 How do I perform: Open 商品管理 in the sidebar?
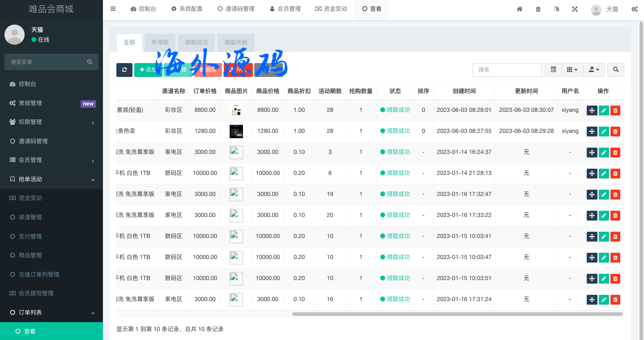(x=30, y=255)
